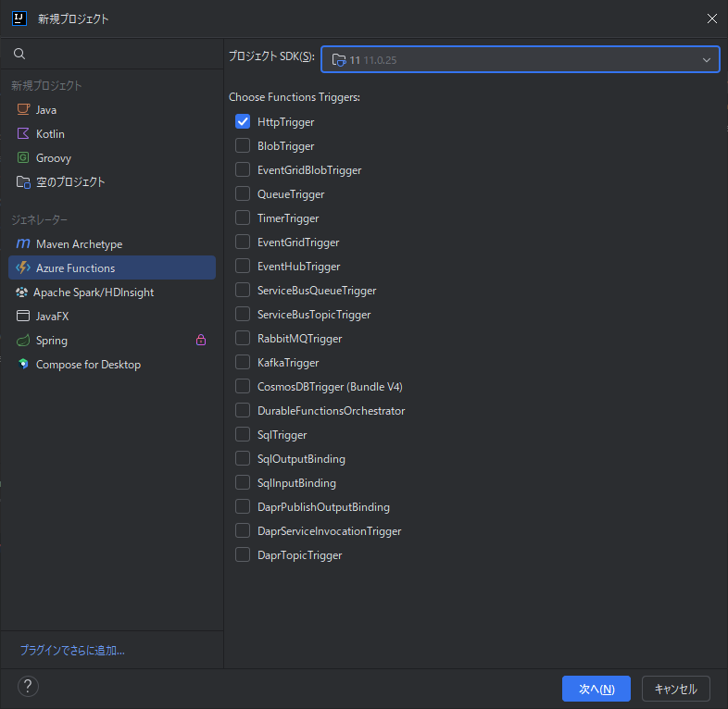Viewport: 728px width, 709px height.
Task: Enable the DaprServiceInvocationTrigger checkbox
Action: click(x=243, y=530)
